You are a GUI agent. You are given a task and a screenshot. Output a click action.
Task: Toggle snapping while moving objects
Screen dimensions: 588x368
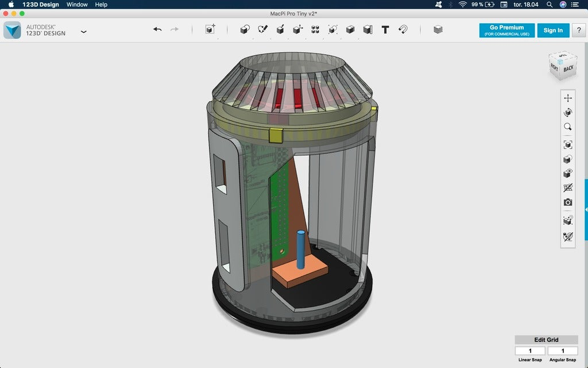tap(568, 220)
